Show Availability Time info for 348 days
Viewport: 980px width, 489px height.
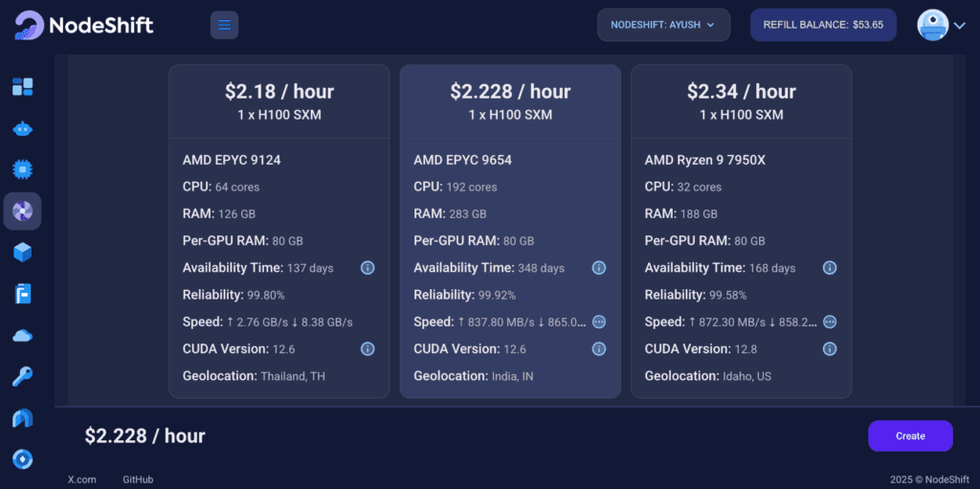point(599,268)
